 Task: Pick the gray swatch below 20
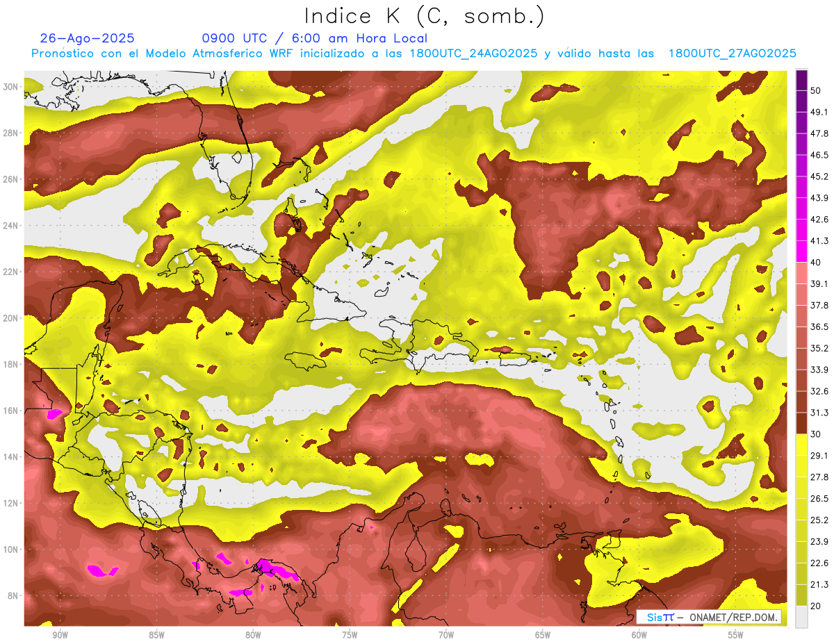tap(802, 617)
